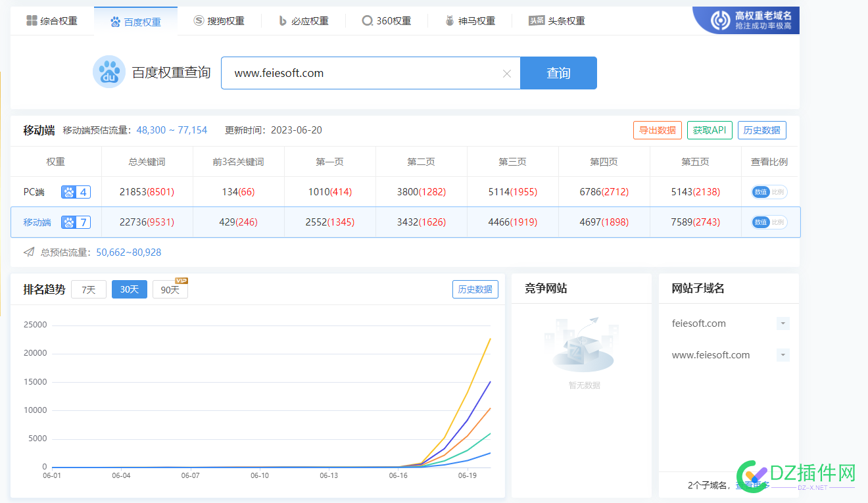This screenshot has height=503, width=868.
Task: Click 移动端 前3名关键词 value 429(246)
Action: [x=238, y=222]
